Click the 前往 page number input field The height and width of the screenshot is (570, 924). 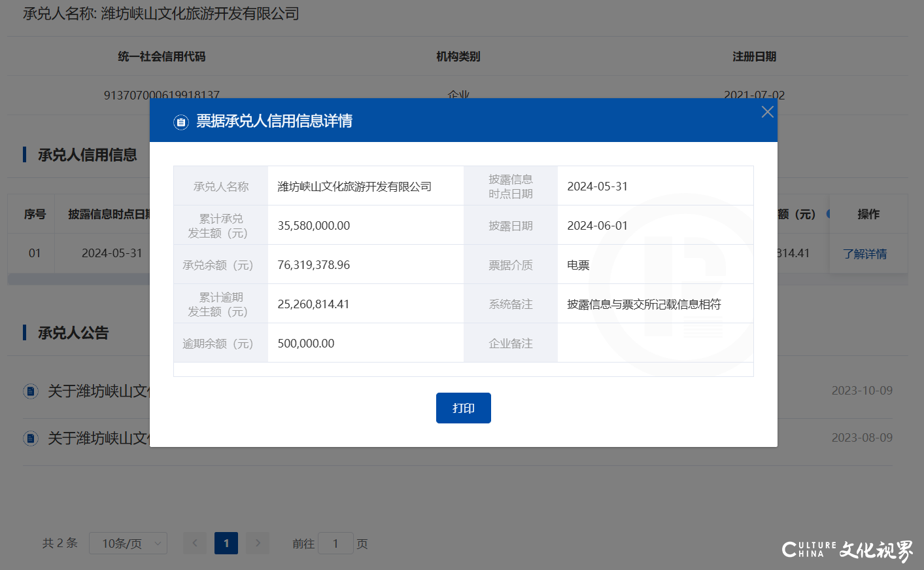pyautogui.click(x=335, y=543)
